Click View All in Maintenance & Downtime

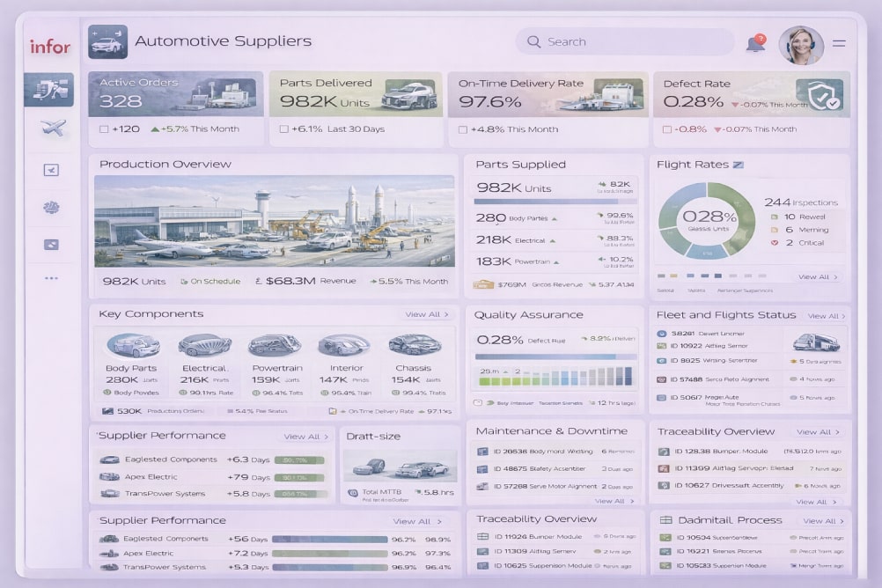pyautogui.click(x=614, y=501)
